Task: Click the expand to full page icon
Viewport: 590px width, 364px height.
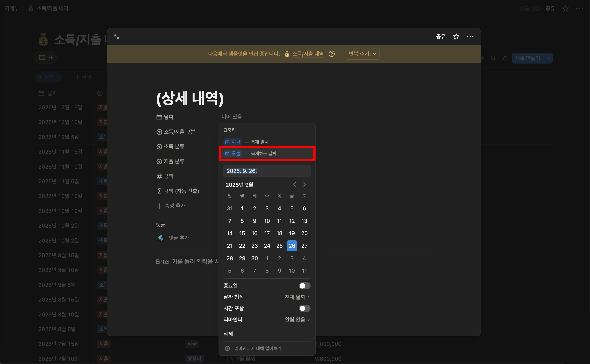Action: tap(116, 37)
